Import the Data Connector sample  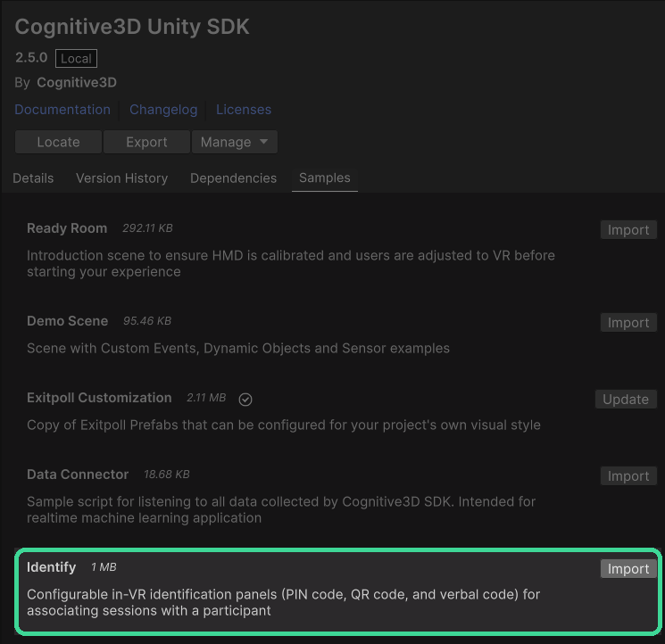click(628, 475)
